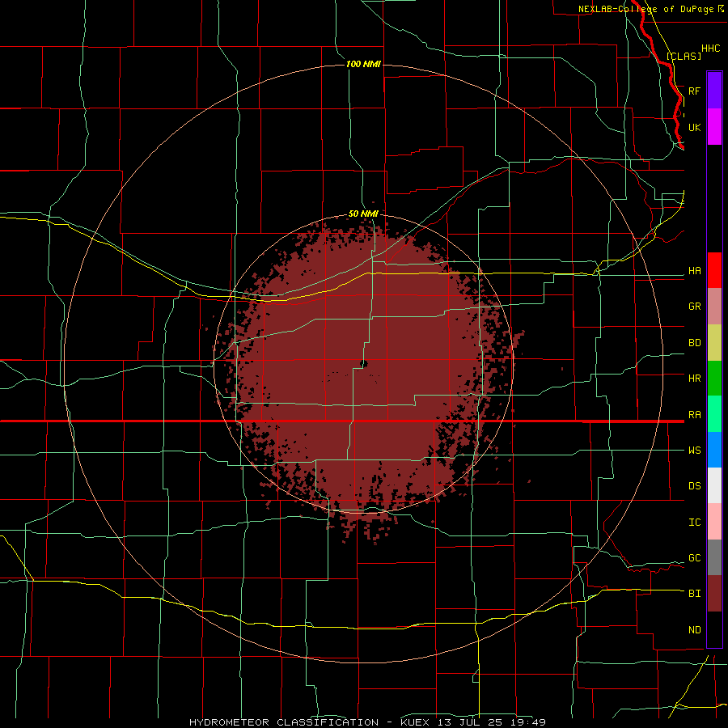The image size is (728, 728).
Task: Click the red HA legend swatch
Action: click(x=714, y=270)
